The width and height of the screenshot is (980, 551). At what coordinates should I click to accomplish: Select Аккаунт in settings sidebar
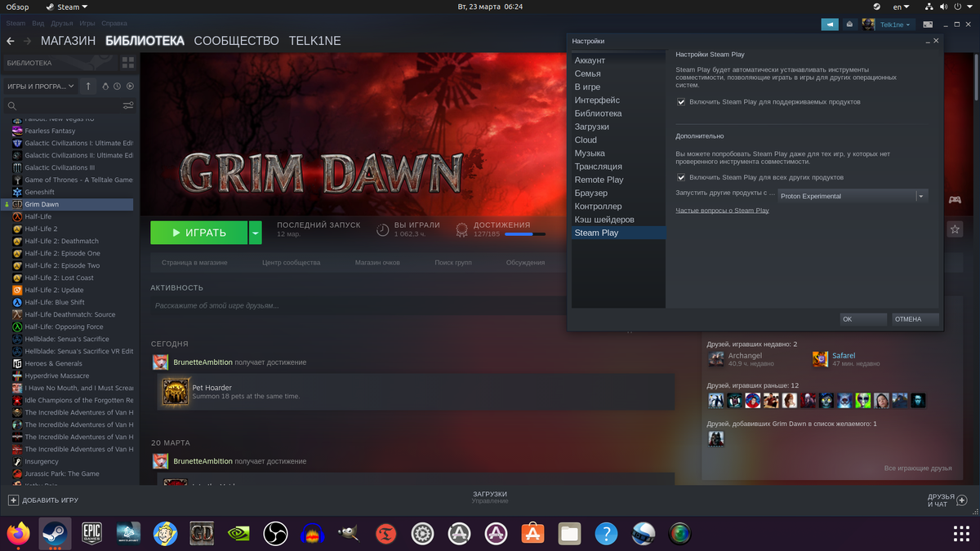click(x=618, y=60)
